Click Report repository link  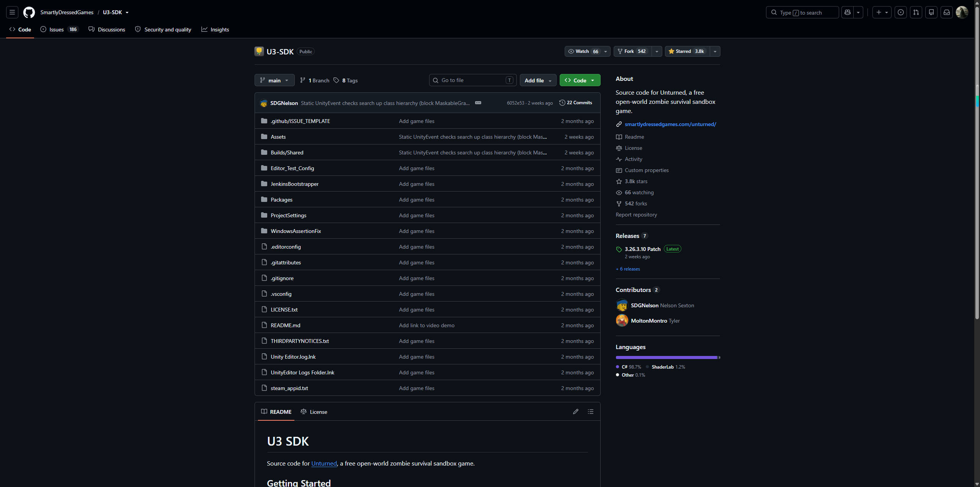(636, 215)
